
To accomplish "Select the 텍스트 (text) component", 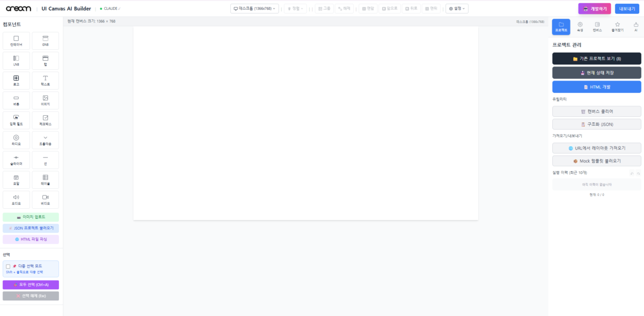I will [x=45, y=80].
